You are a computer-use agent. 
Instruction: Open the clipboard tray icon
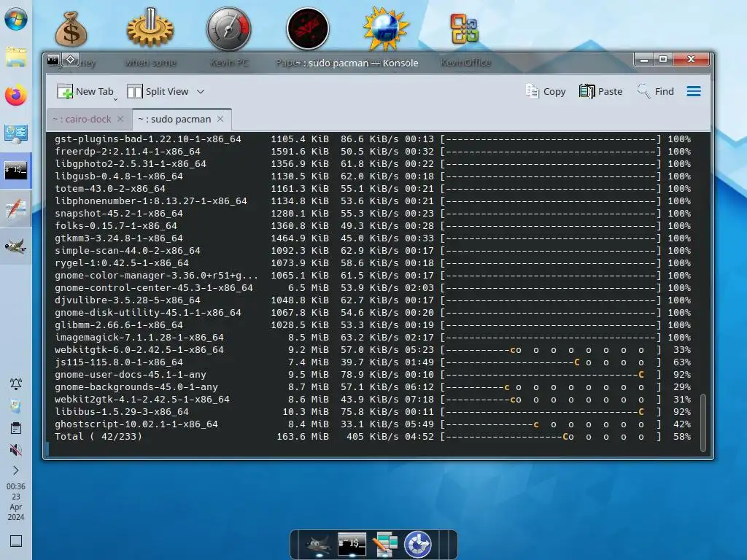tap(16, 427)
